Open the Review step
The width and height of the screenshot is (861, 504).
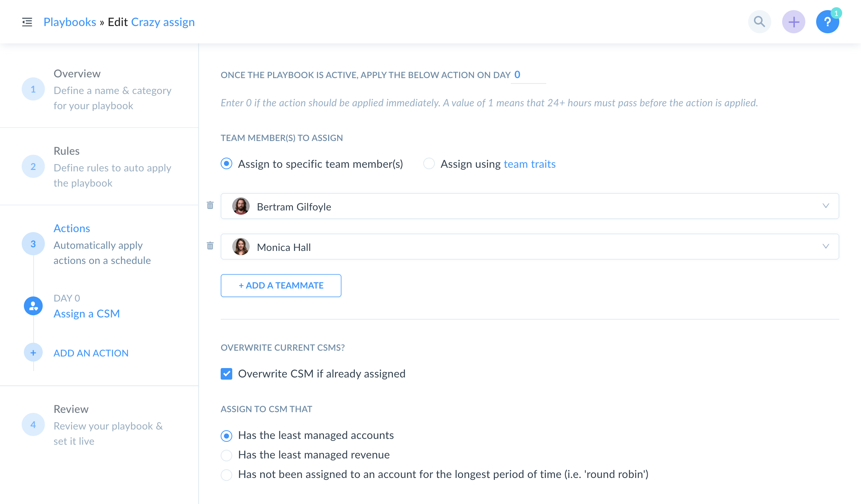coord(71,409)
